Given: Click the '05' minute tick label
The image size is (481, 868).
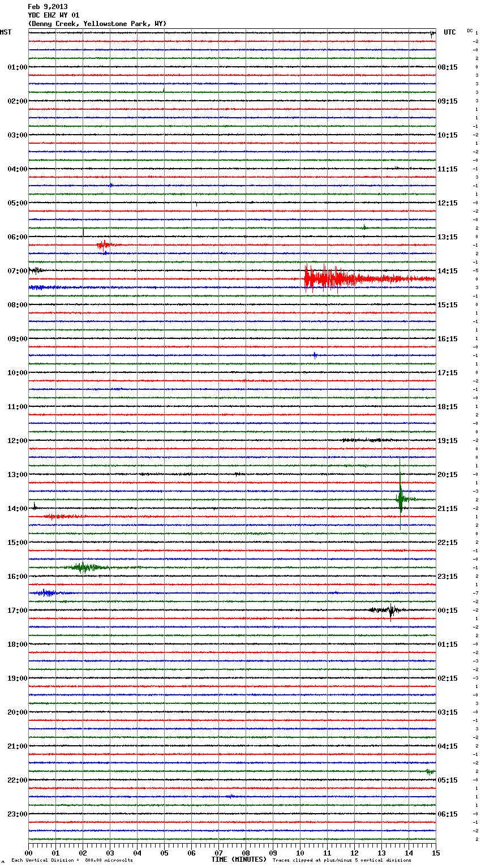Looking at the screenshot, I should [x=164, y=853].
